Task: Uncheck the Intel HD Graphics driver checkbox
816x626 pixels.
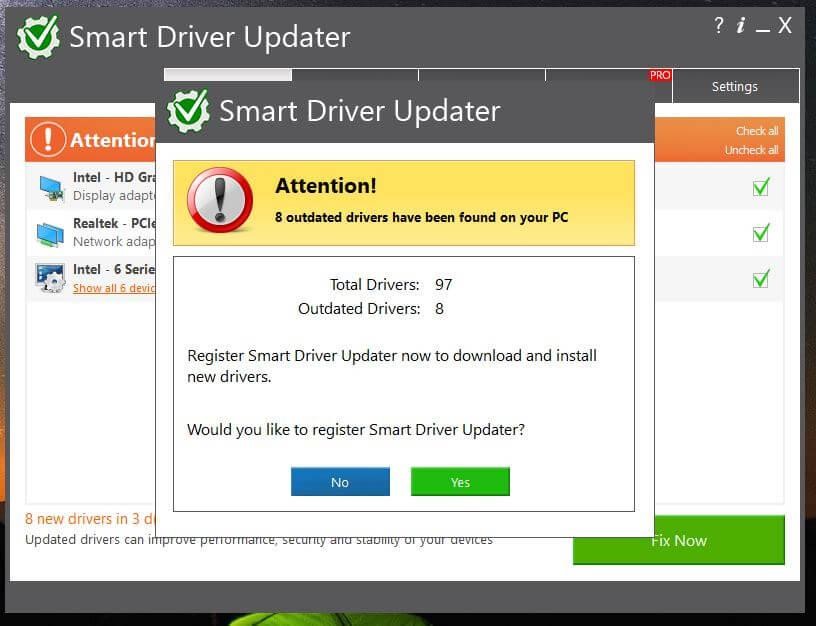Action: (761, 187)
